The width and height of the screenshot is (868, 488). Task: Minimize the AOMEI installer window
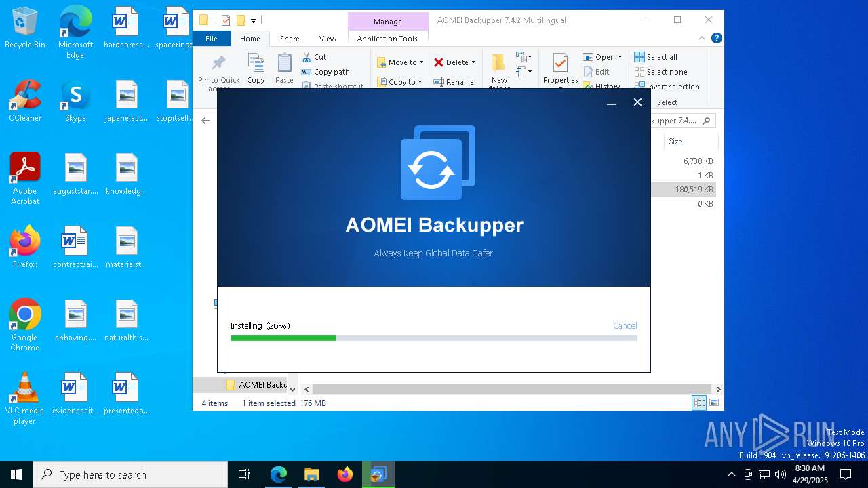(x=611, y=102)
